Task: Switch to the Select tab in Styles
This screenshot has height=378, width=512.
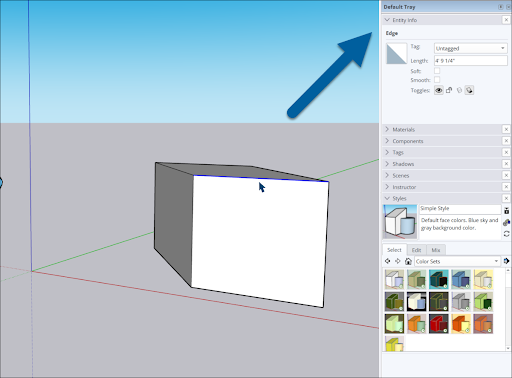Action: click(x=394, y=250)
